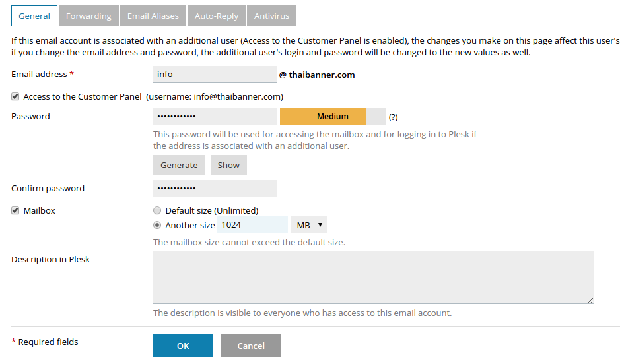This screenshot has width=620, height=364.
Task: Click the OK button
Action: coord(183,346)
